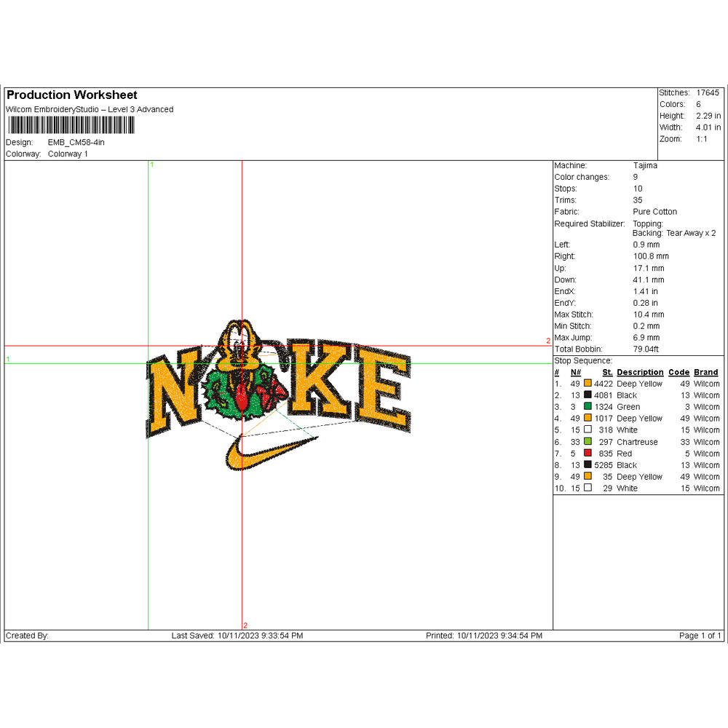Click the St. column header
Screen dimensions: 728x728
pyautogui.click(x=607, y=372)
